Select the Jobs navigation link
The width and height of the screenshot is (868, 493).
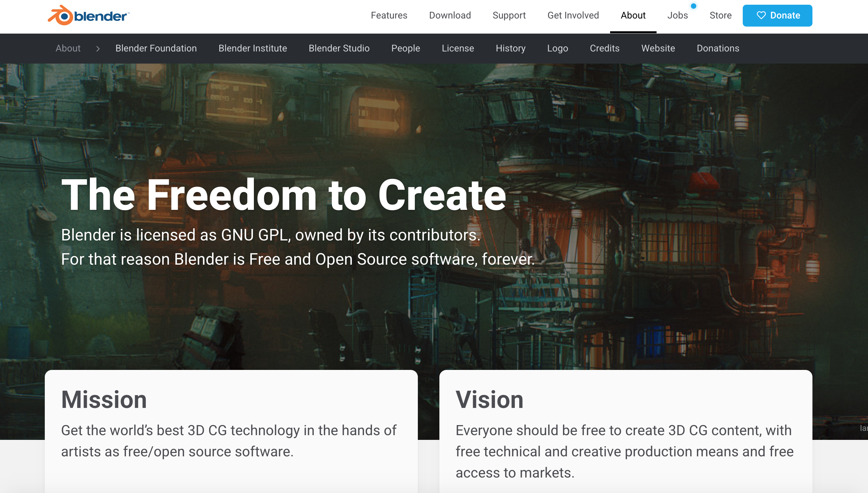(x=677, y=15)
